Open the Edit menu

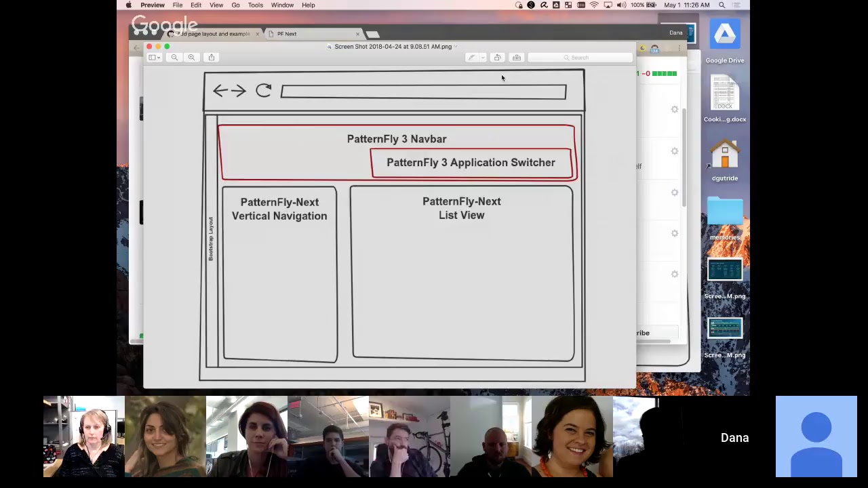pyautogui.click(x=196, y=5)
